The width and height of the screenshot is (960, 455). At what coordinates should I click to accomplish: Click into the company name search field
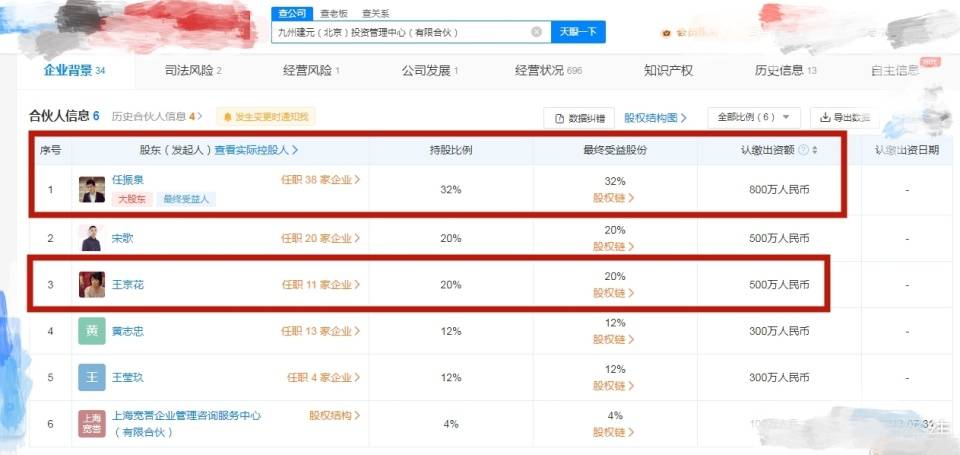click(x=400, y=32)
